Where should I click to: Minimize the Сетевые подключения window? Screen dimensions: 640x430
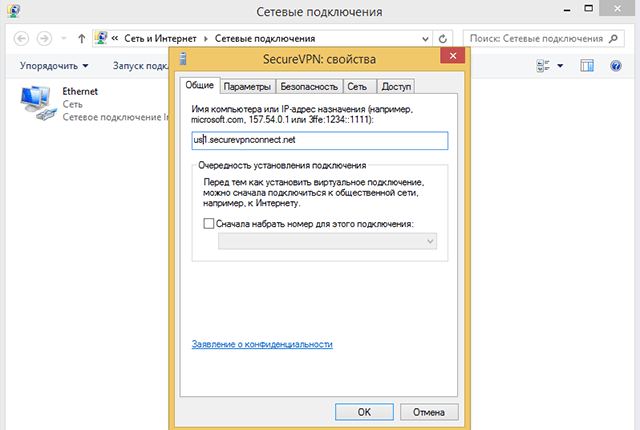(567, 10)
